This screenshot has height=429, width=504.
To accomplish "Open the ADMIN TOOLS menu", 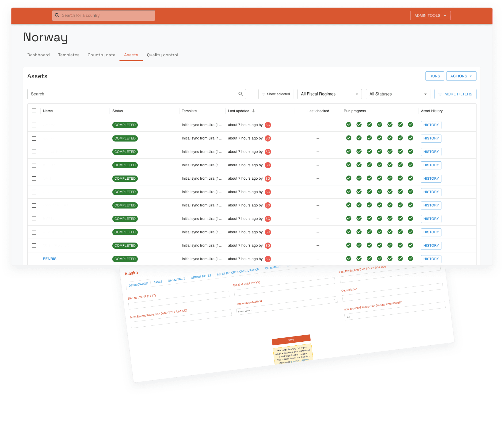I will point(430,15).
